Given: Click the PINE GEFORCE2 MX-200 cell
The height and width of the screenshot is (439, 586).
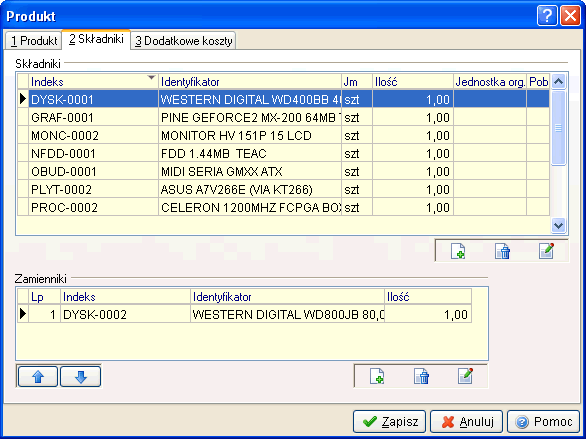Looking at the screenshot, I should 250,117.
